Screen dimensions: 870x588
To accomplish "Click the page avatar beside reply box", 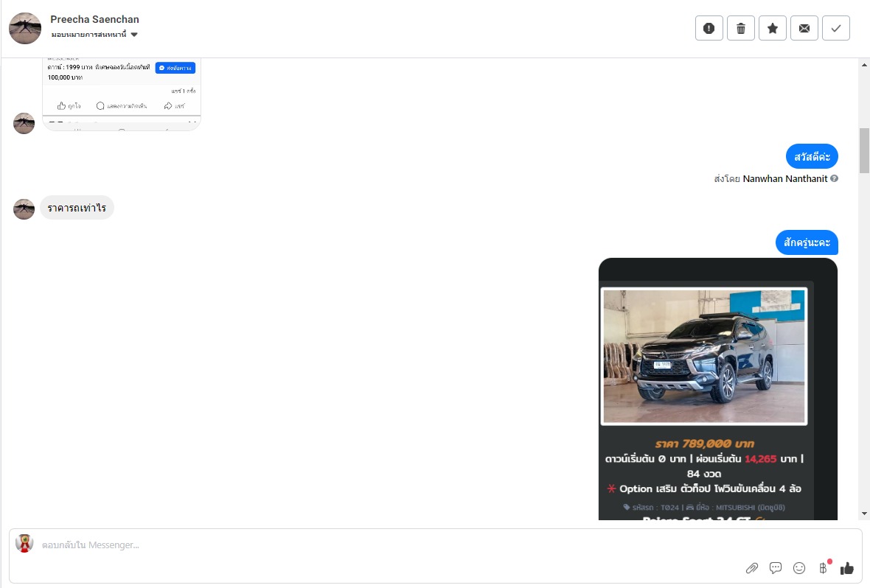I will (24, 544).
